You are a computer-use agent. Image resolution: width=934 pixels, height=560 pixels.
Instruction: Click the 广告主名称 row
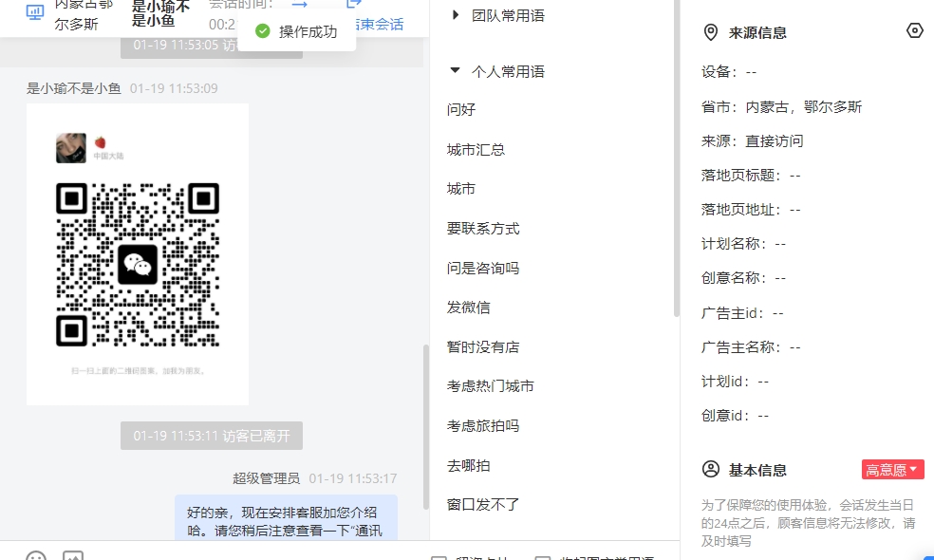751,347
